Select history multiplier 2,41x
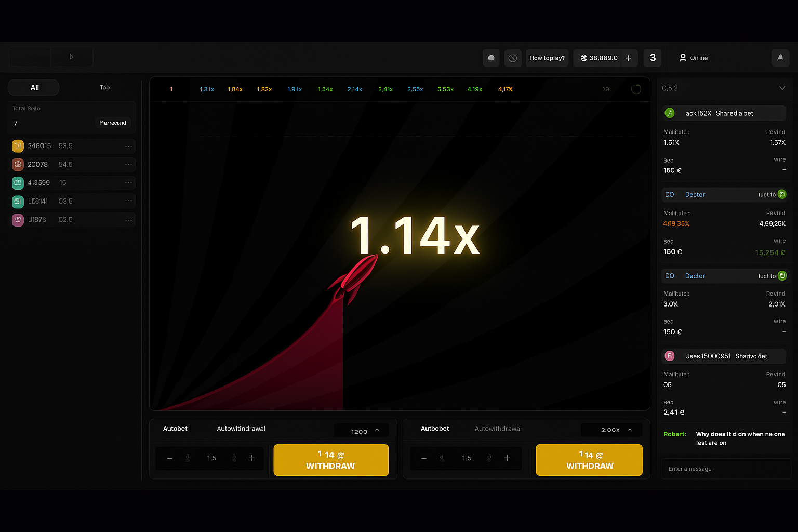Image resolution: width=798 pixels, height=532 pixels. tap(385, 89)
